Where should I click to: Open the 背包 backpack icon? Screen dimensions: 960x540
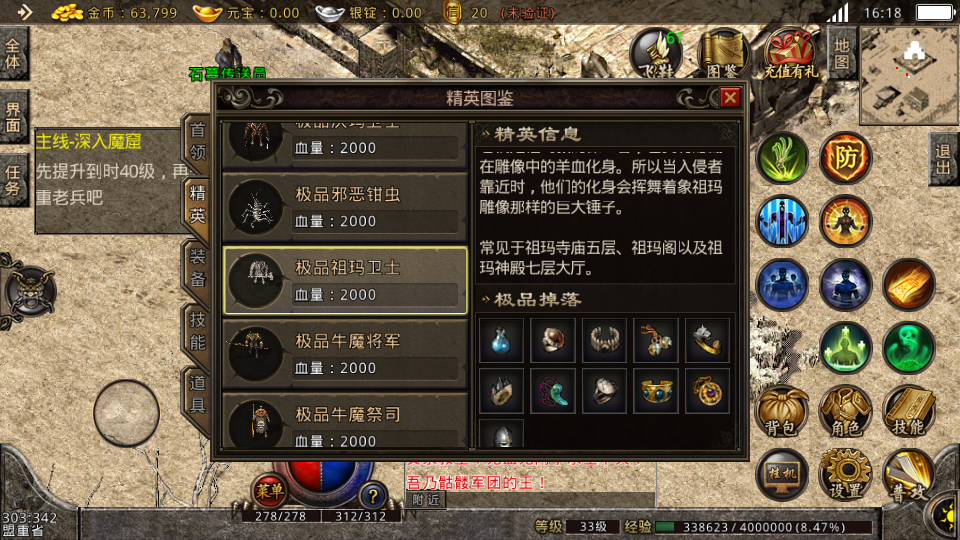coord(782,411)
